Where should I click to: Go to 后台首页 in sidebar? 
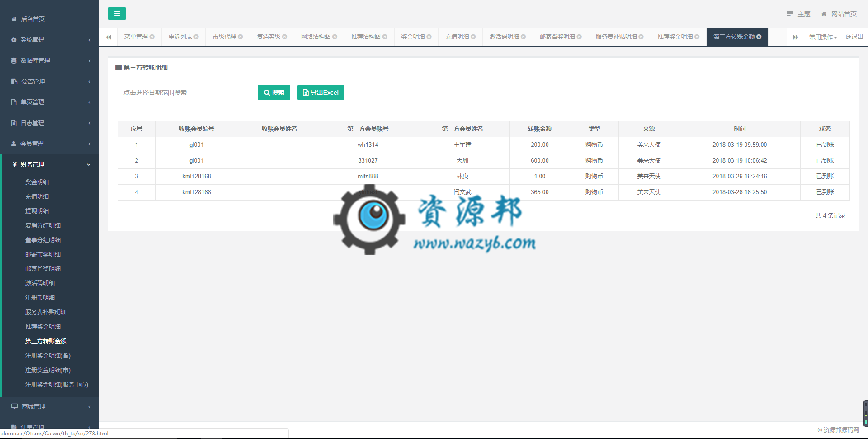(33, 19)
